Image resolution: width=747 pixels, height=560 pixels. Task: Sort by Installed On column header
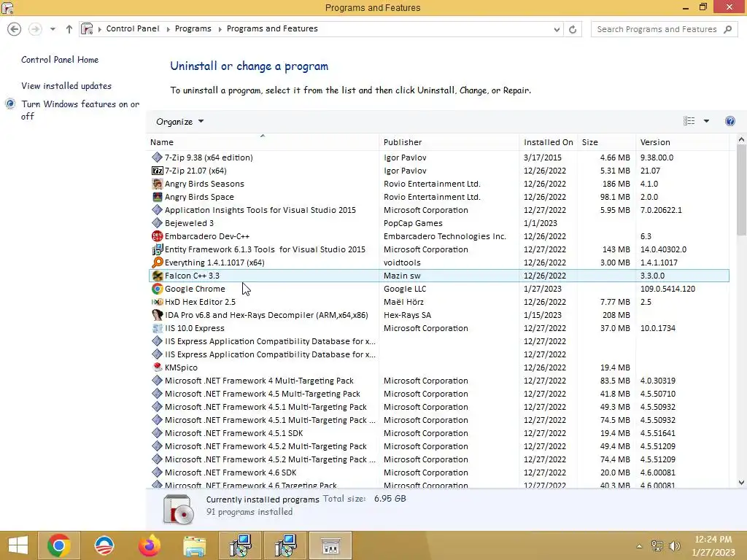549,142
